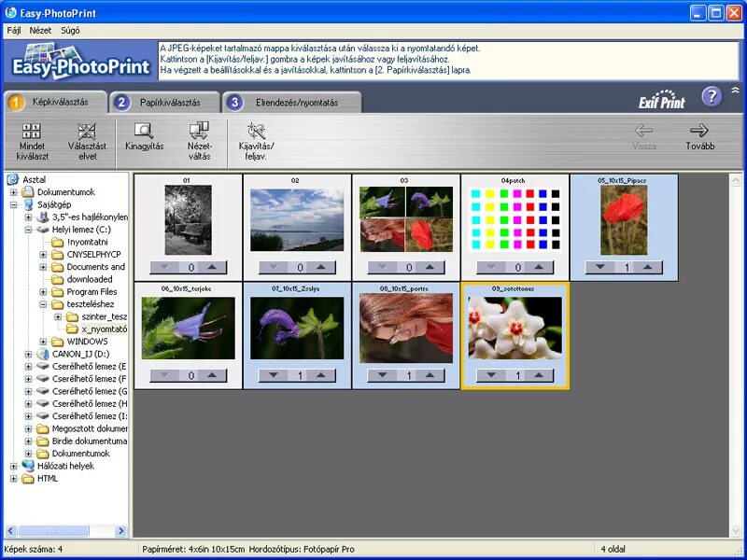
Task: Expand the WINDOWS folder
Action: (x=43, y=342)
